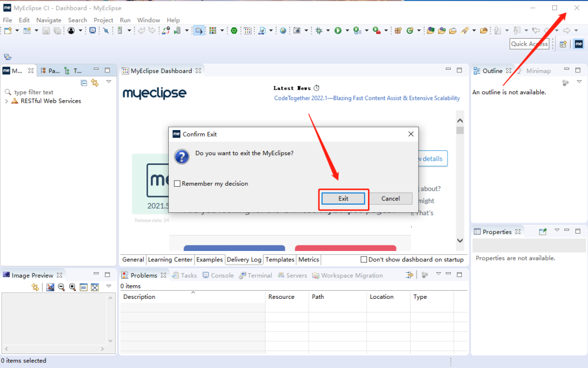Screen dimensions: 588x368
Task: Switch to the Console tab
Action: (x=218, y=275)
